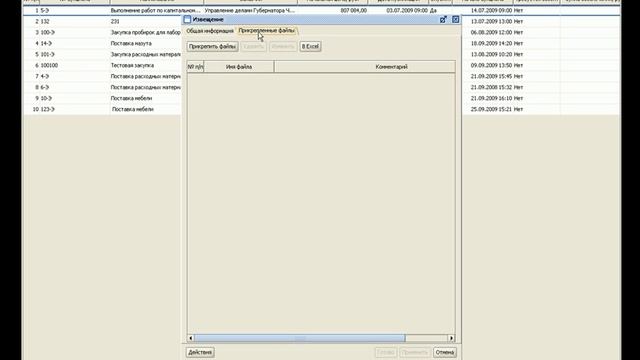This screenshot has height=360, width=640.
Task: Click the date 18.09.2009 14:20
Action: [491, 43]
